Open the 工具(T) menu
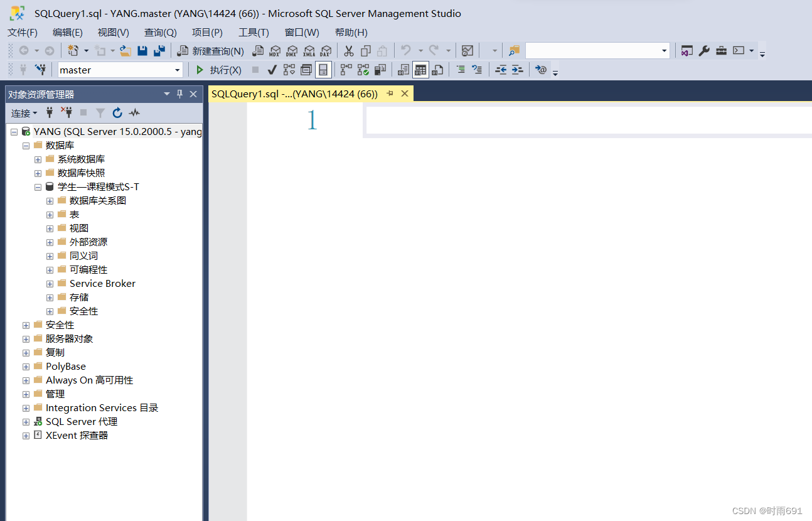 [254, 33]
